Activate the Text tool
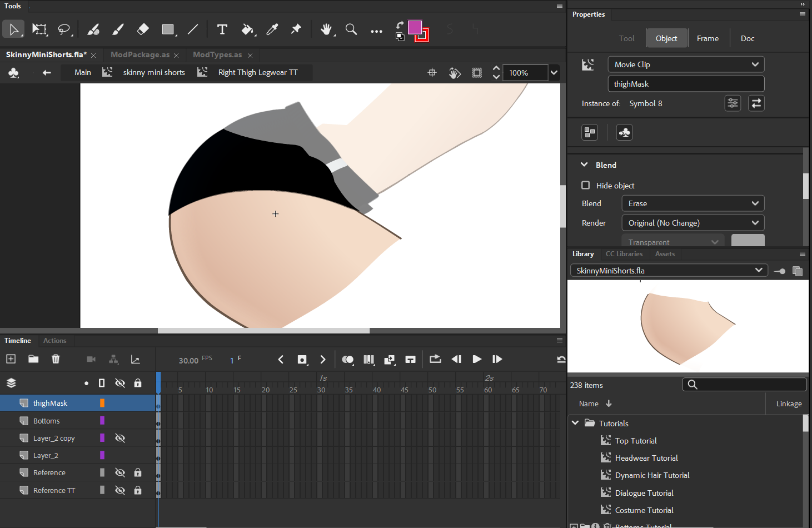The width and height of the screenshot is (812, 528). (x=222, y=29)
